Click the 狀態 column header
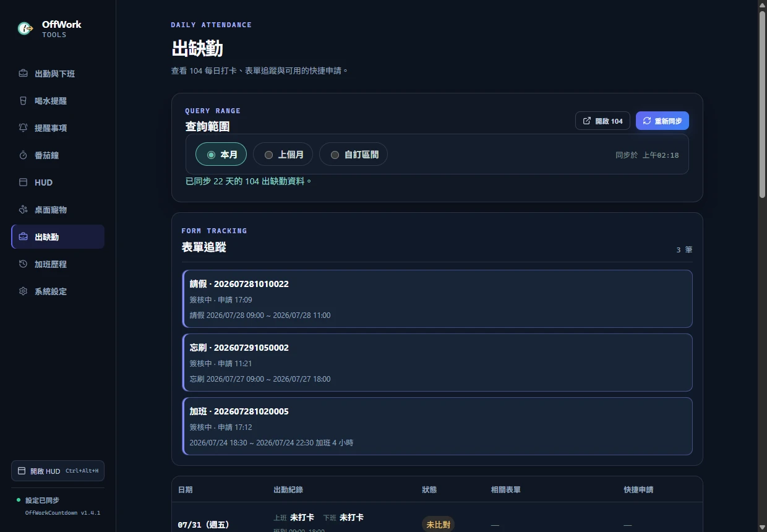The width and height of the screenshot is (767, 532). pos(429,489)
